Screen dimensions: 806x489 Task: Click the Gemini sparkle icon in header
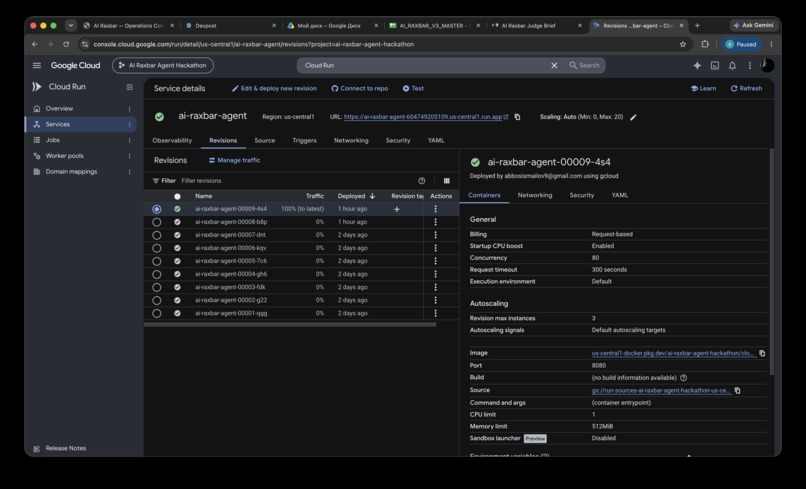click(697, 65)
